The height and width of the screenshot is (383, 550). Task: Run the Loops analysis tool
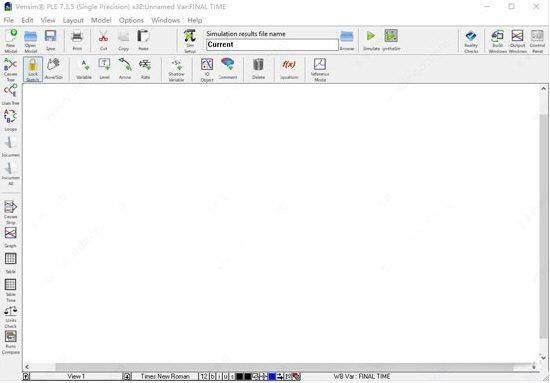pyautogui.click(x=11, y=120)
